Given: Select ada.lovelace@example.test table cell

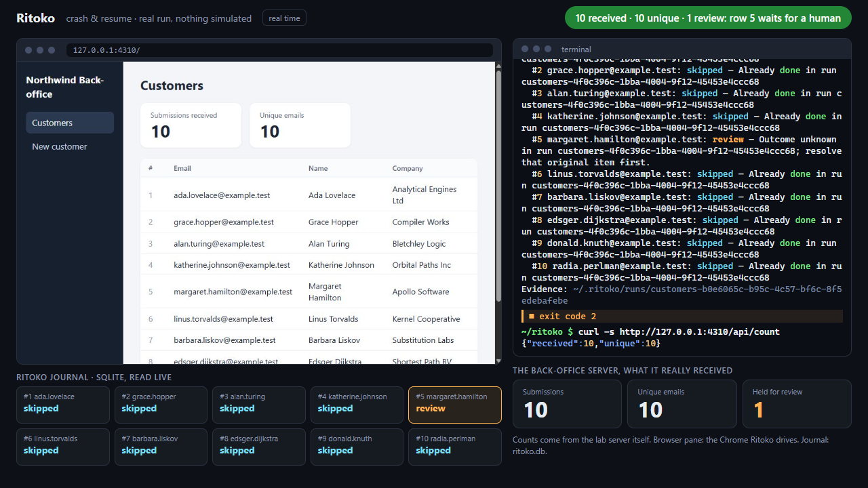Looking at the screenshot, I should 222,195.
